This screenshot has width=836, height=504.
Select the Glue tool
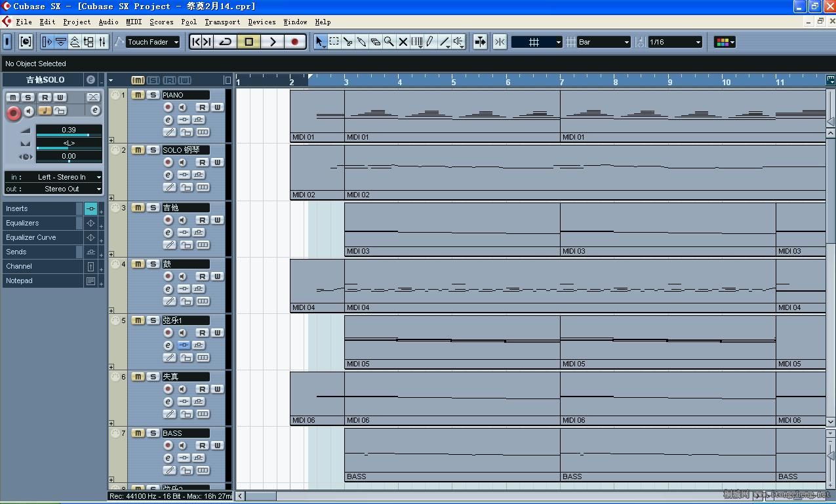coord(361,42)
